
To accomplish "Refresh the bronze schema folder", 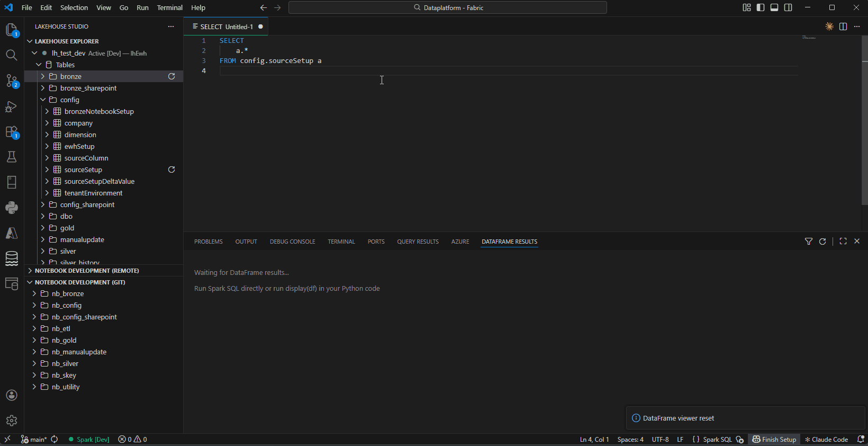I will click(171, 76).
